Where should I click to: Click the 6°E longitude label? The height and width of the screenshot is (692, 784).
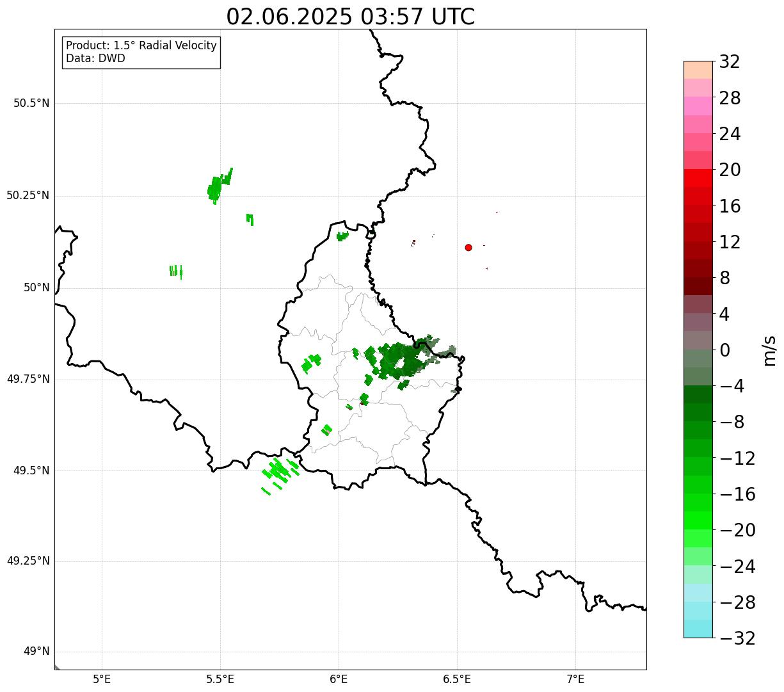339,679
